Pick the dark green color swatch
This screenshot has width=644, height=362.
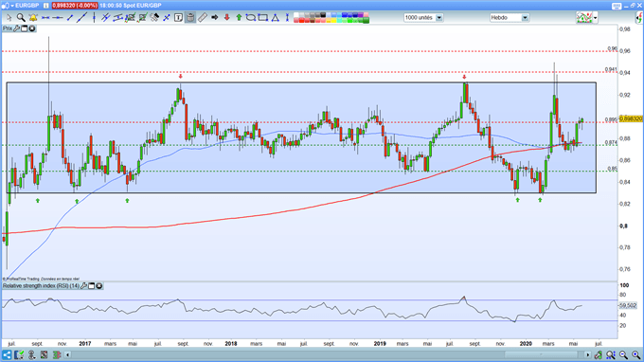tap(366, 20)
